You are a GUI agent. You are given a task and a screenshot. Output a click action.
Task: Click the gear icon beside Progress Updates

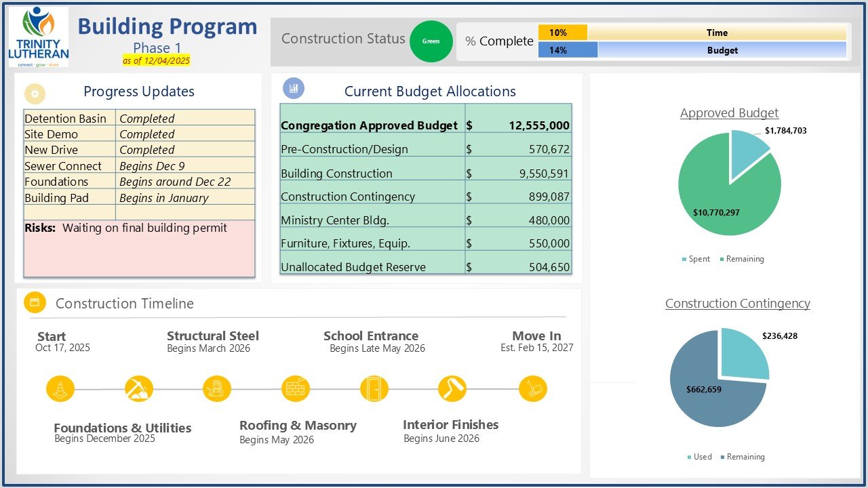pos(35,94)
